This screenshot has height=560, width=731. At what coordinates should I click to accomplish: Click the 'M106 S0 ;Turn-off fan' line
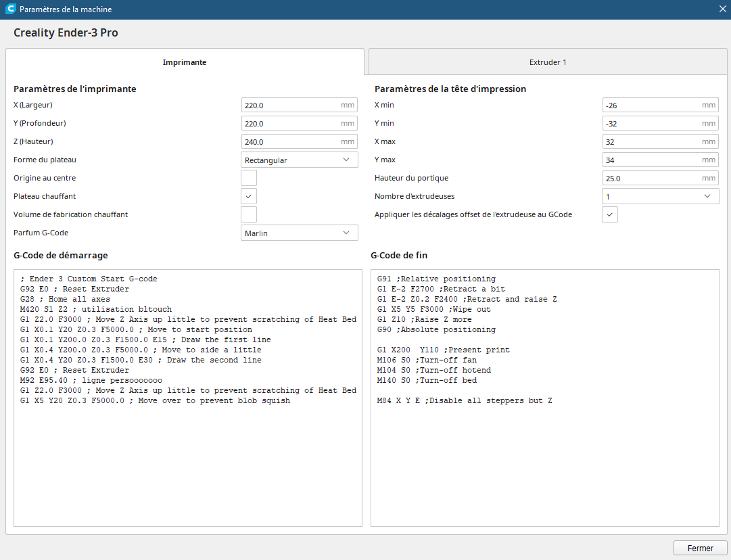[427, 360]
